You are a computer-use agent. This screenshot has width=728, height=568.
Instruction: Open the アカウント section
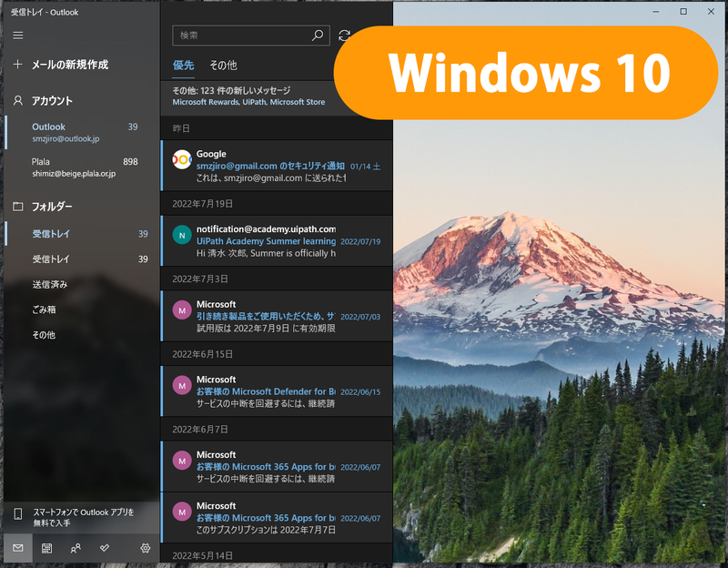pyautogui.click(x=52, y=101)
